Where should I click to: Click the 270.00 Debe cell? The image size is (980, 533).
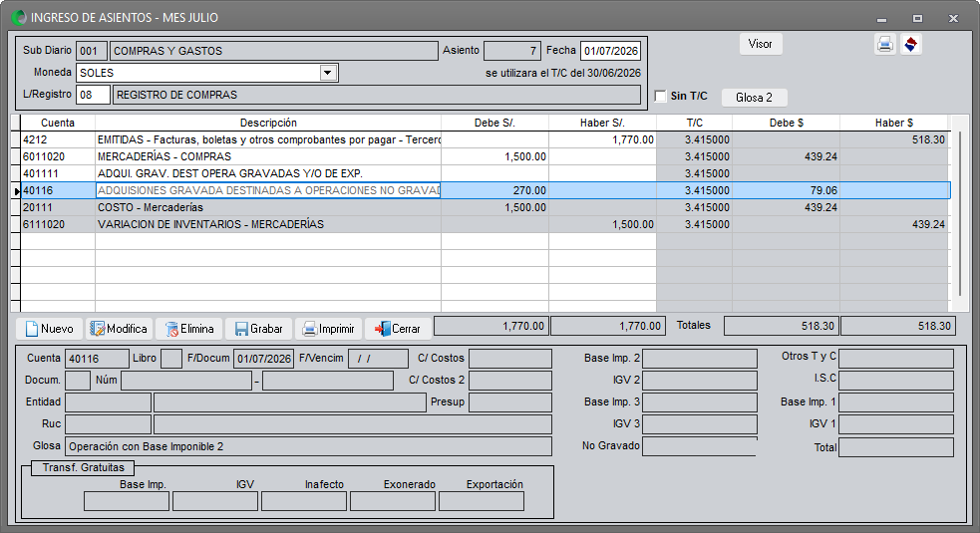tap(495, 190)
